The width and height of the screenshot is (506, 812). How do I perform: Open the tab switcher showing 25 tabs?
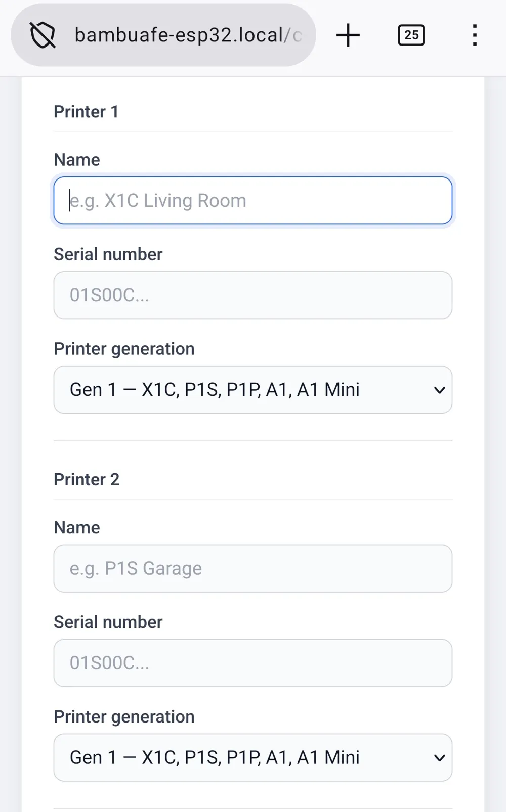point(411,35)
